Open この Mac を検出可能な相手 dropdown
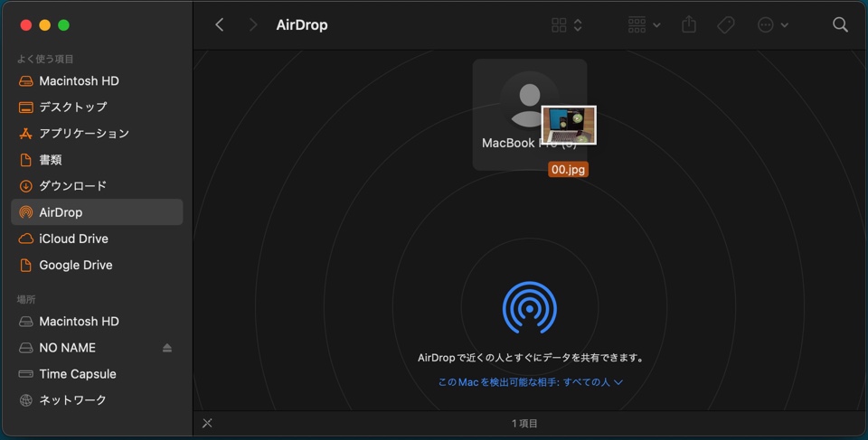 (530, 382)
